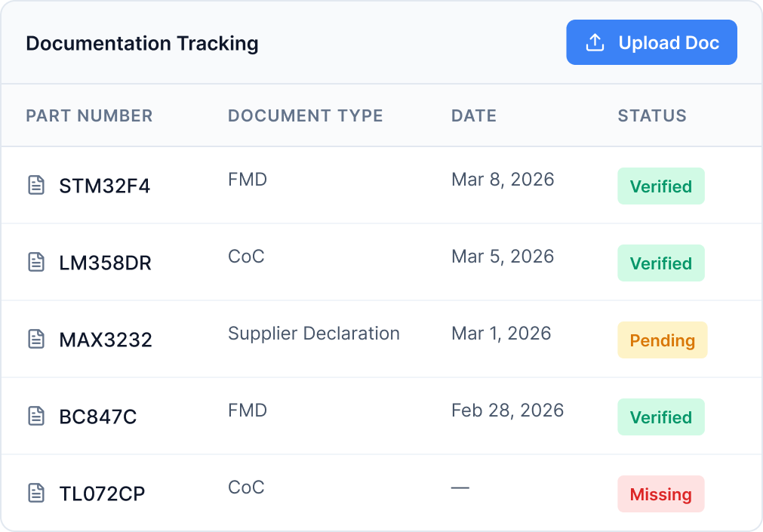This screenshot has width=763, height=532.
Task: Click the date Mar 8, 2026
Action: tap(503, 179)
